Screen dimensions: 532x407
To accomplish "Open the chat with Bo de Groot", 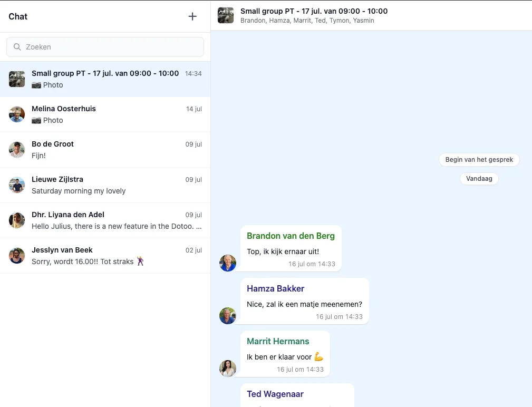I will click(x=105, y=150).
